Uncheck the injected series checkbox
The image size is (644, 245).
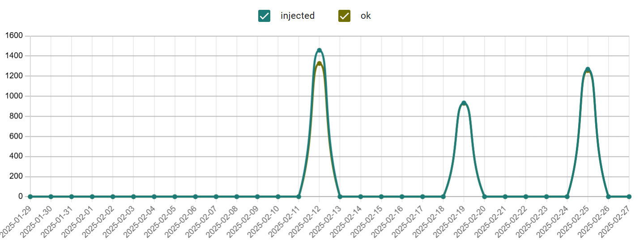pos(264,16)
